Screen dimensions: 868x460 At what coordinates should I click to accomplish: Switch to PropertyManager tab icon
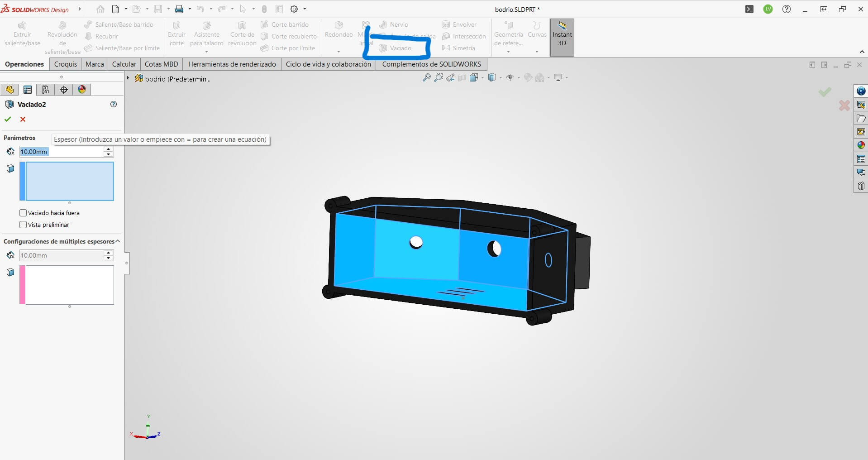click(x=28, y=90)
